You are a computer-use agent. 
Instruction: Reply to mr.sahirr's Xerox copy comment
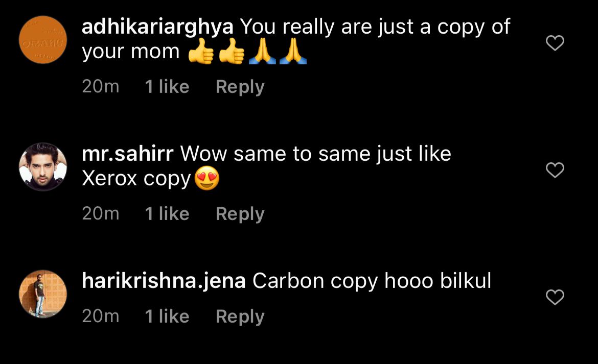click(240, 214)
